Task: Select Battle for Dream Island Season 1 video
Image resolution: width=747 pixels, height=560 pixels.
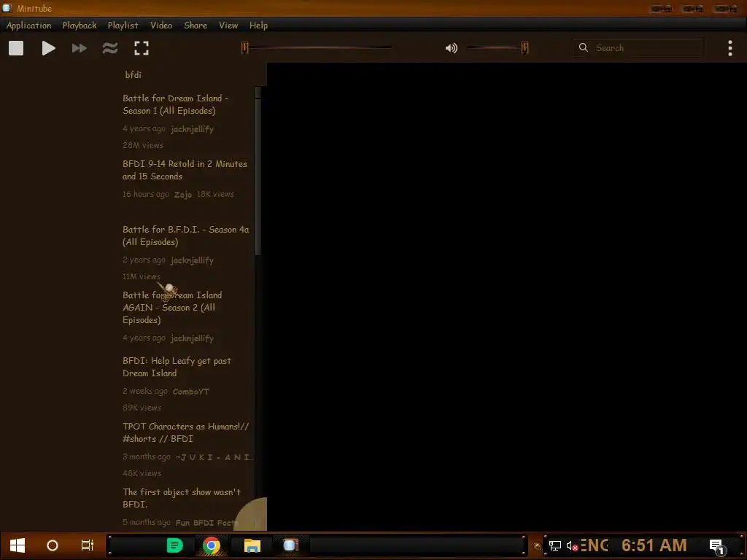Action: tap(175, 104)
